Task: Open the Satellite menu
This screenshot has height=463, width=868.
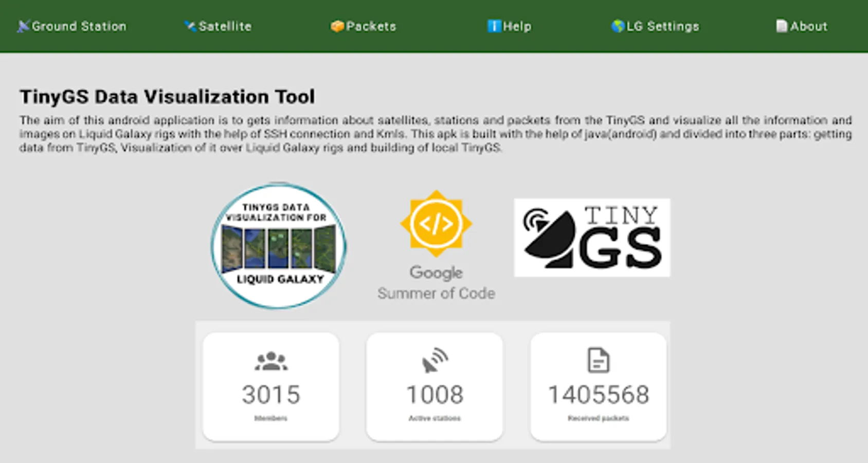Action: [x=218, y=26]
